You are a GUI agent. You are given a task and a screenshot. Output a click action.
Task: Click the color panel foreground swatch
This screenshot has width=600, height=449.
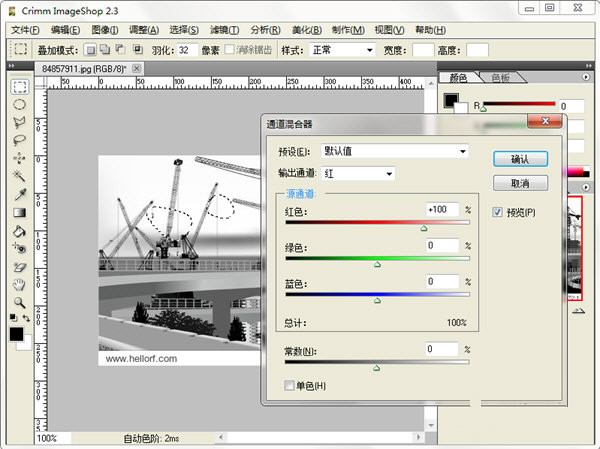click(x=451, y=100)
